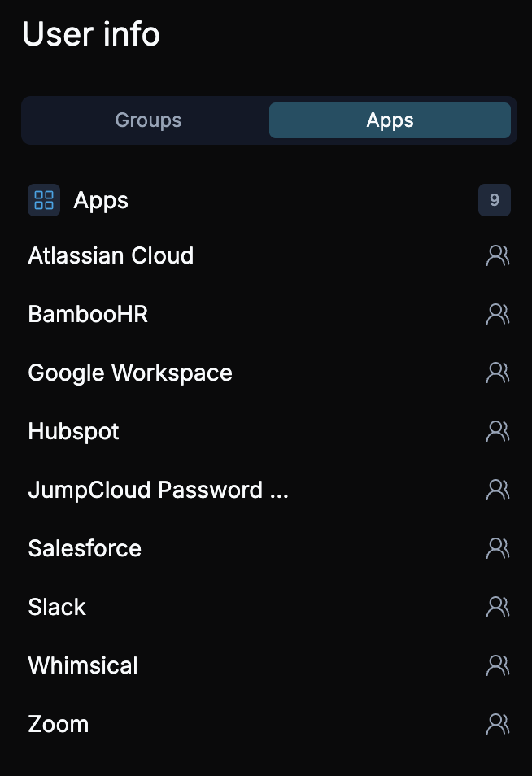This screenshot has width=532, height=776.
Task: Click the BambooHR app name
Action: (x=87, y=314)
